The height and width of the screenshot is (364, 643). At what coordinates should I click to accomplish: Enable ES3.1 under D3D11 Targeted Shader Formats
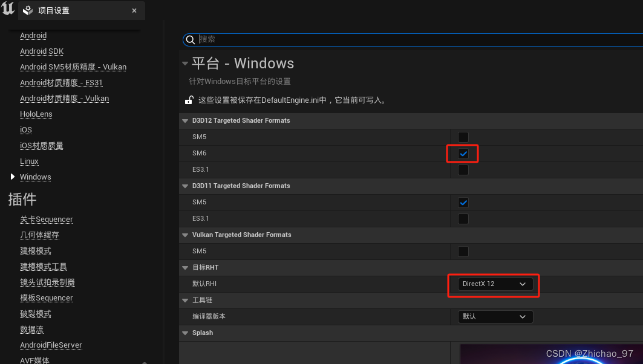[463, 219]
